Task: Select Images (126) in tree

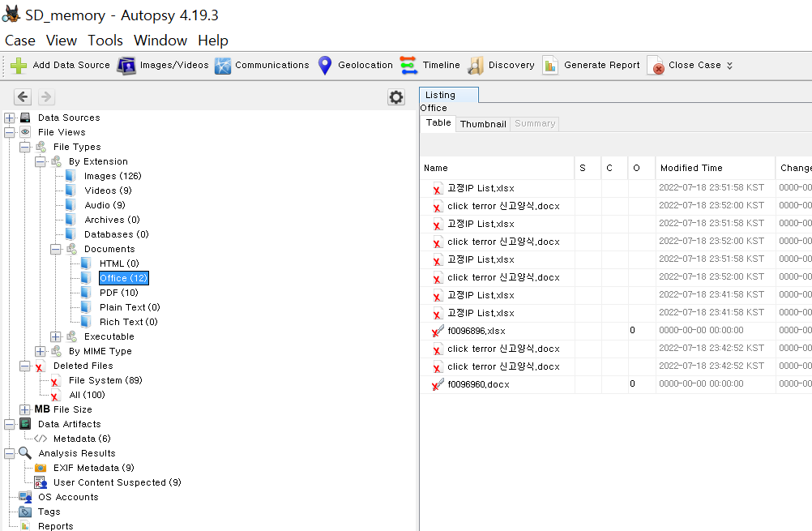Action: [x=113, y=176]
